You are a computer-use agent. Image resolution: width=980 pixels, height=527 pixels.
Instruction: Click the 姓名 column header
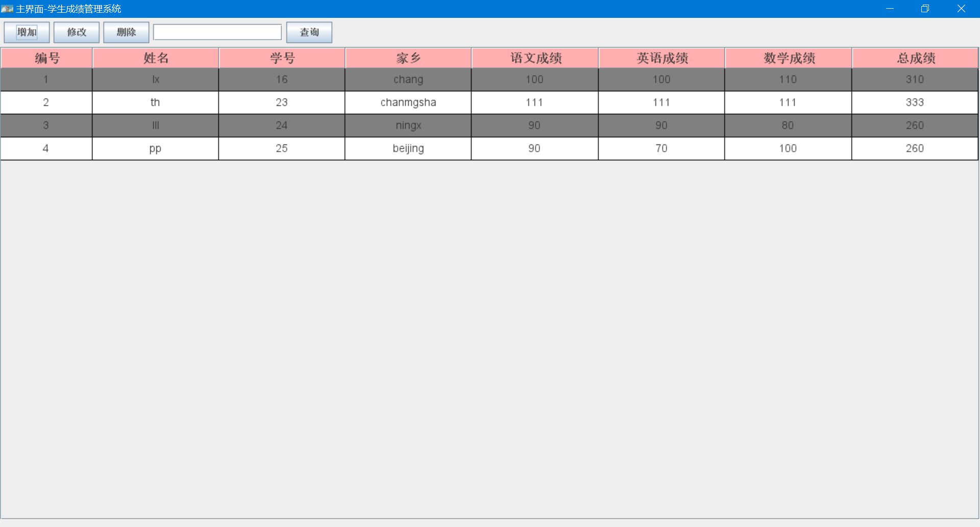[156, 58]
